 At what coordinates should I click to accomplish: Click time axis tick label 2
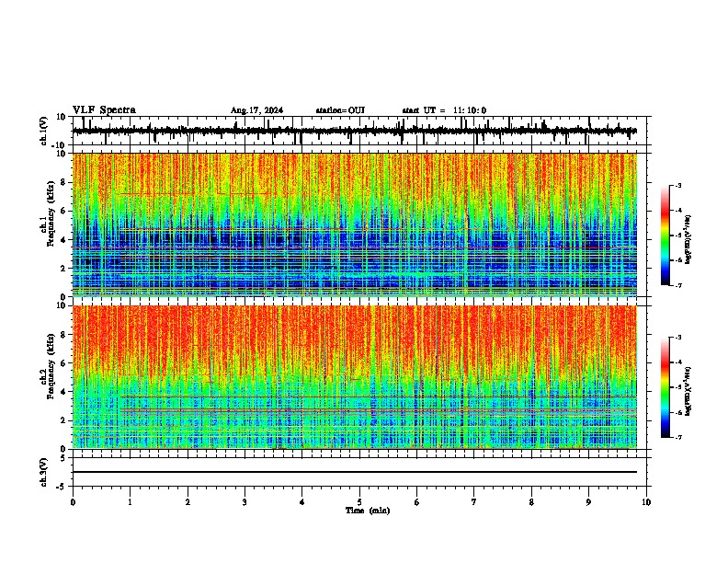(188, 502)
